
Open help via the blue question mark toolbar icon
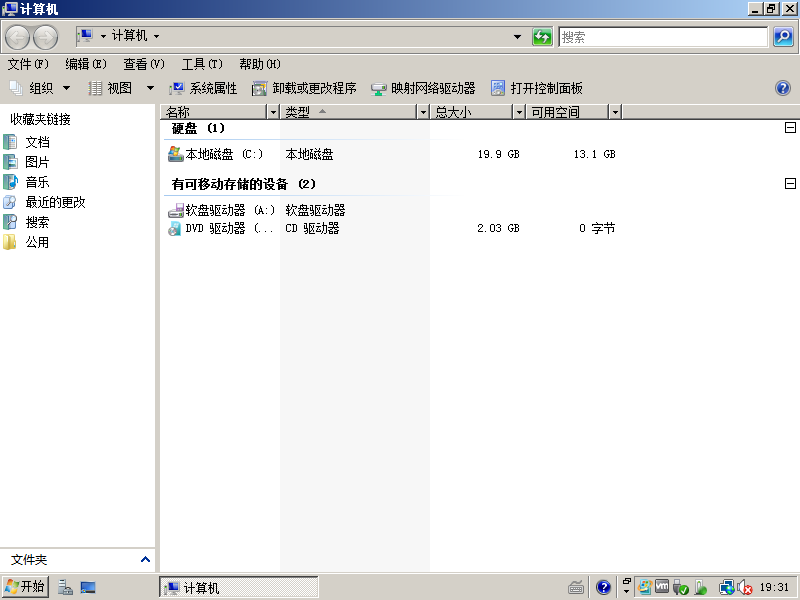[x=782, y=88]
